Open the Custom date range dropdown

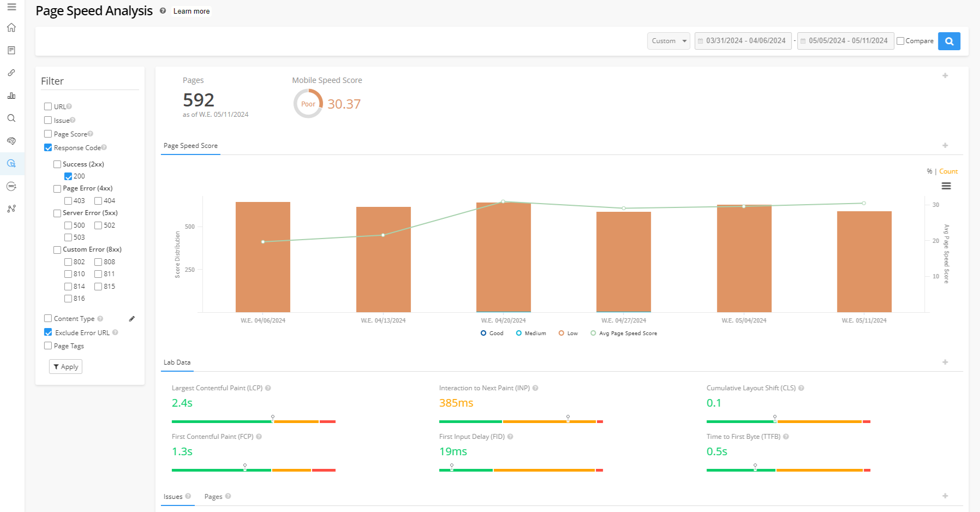(668, 41)
